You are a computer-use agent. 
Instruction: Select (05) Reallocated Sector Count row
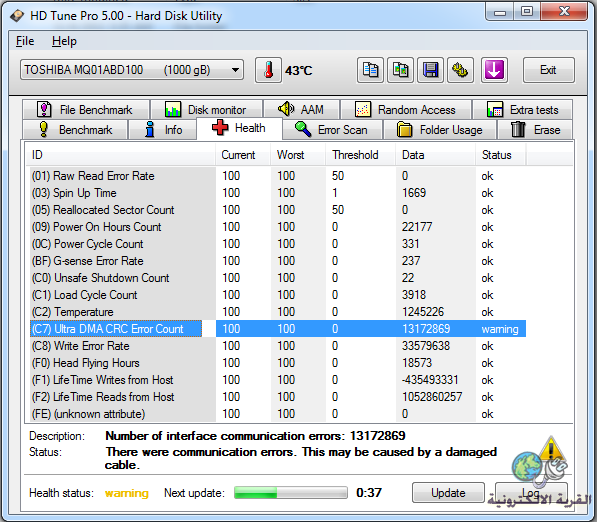[278, 210]
